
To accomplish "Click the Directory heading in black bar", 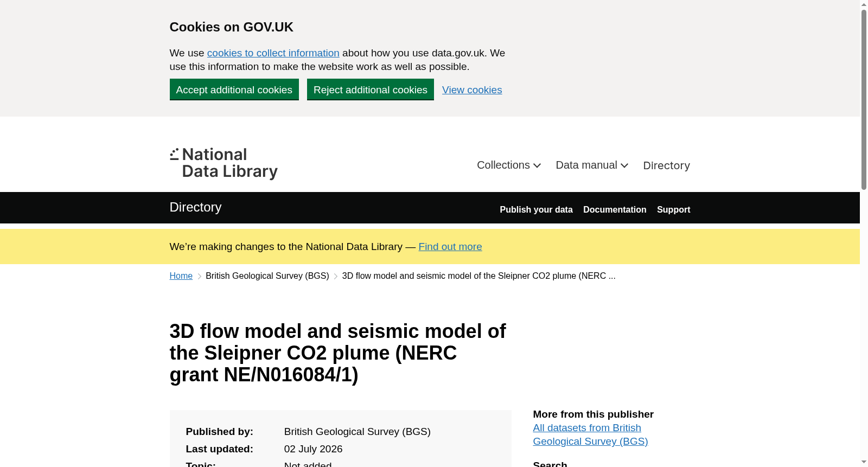I will pyautogui.click(x=195, y=207).
